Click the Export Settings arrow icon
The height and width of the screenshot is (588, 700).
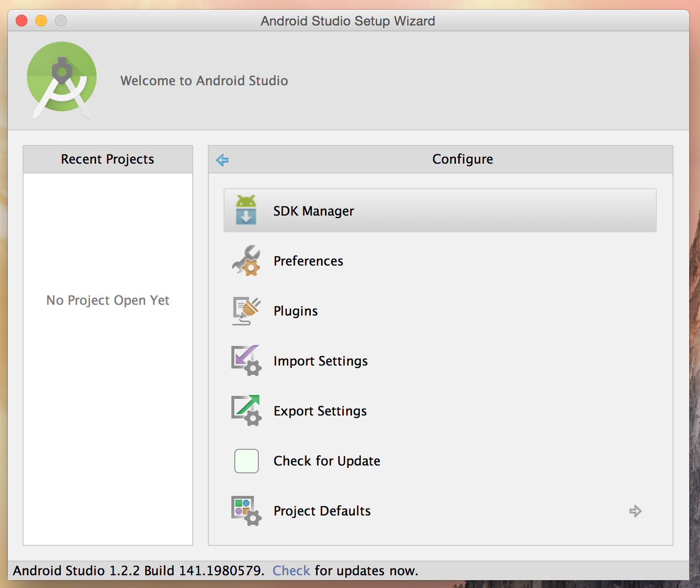[246, 411]
